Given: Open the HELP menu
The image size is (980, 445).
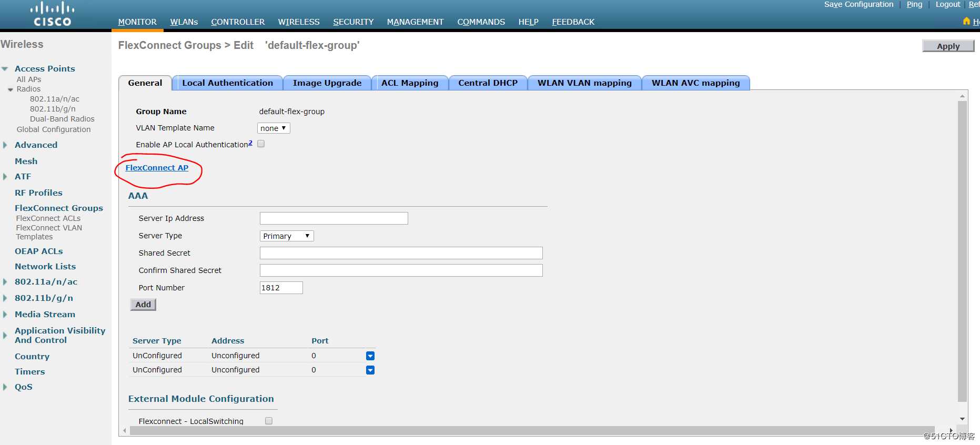Looking at the screenshot, I should click(x=529, y=22).
